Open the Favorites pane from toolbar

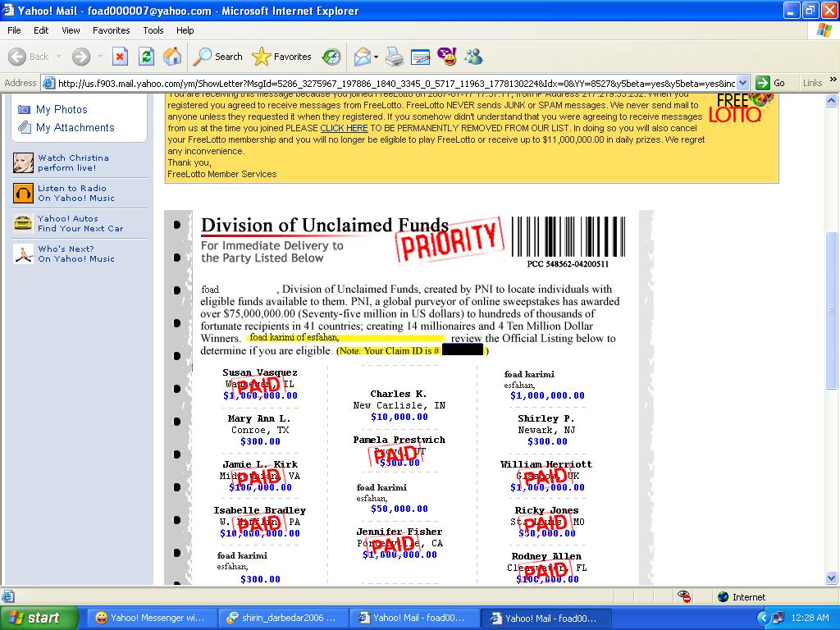pos(281,57)
